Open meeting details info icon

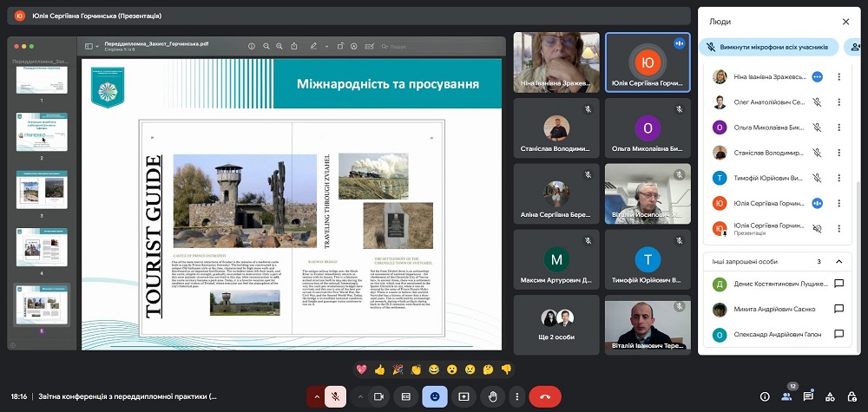(765, 396)
